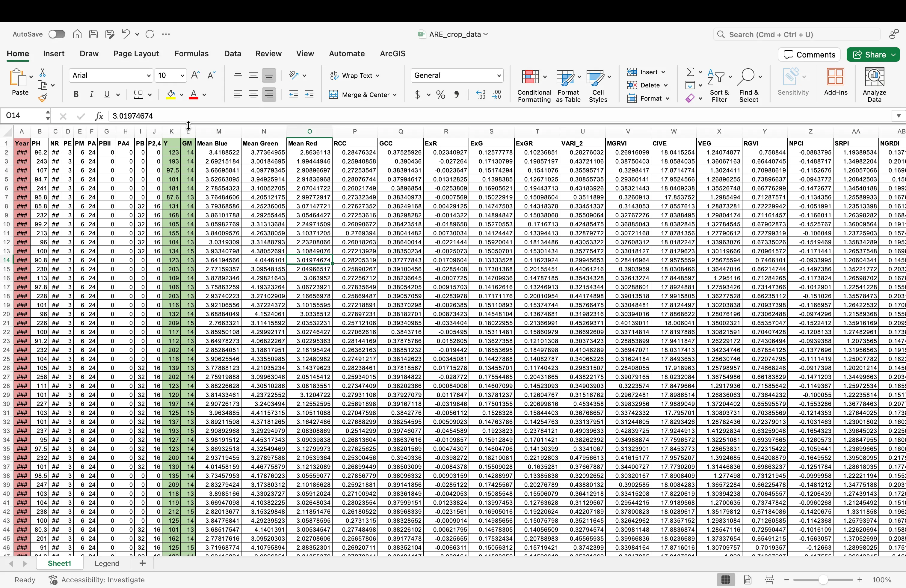The width and height of the screenshot is (906, 588).
Task: Open the Format cells dropdown
Action: click(x=648, y=98)
